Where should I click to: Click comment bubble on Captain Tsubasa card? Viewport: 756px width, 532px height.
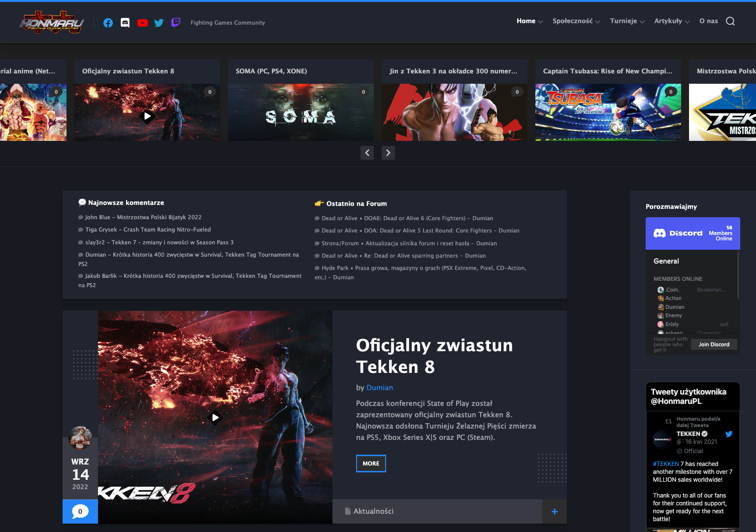click(671, 92)
